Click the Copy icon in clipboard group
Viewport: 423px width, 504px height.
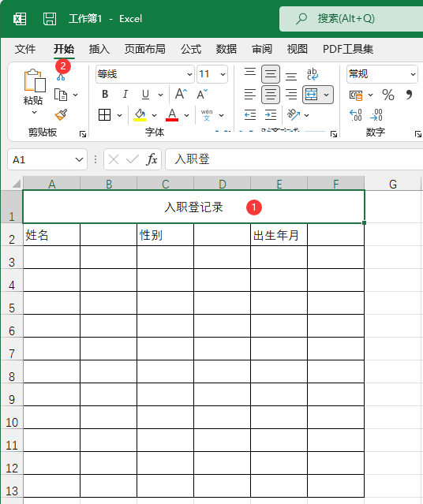pyautogui.click(x=61, y=95)
